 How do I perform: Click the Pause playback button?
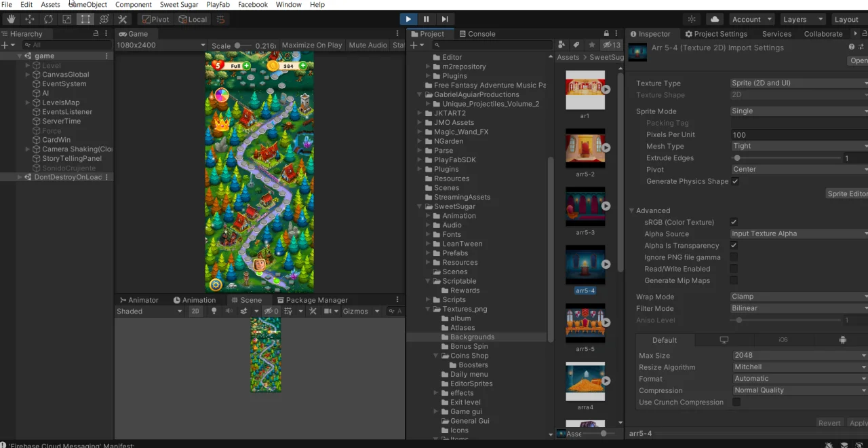(x=427, y=20)
